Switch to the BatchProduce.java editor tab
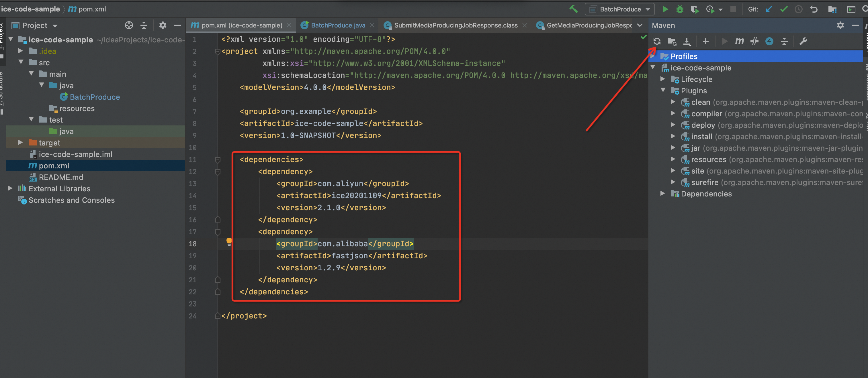 click(338, 25)
